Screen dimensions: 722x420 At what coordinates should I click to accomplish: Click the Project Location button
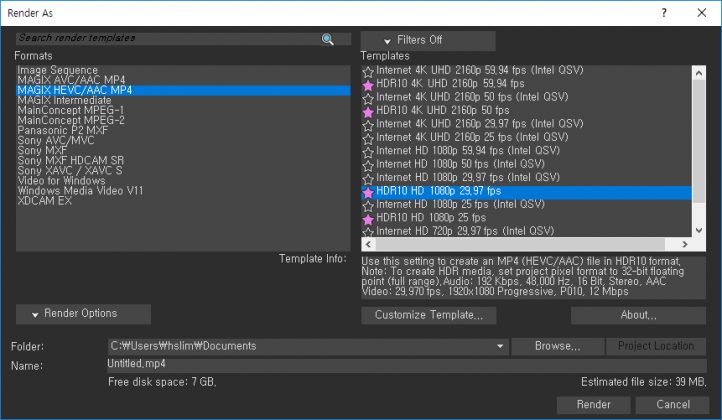click(x=656, y=346)
